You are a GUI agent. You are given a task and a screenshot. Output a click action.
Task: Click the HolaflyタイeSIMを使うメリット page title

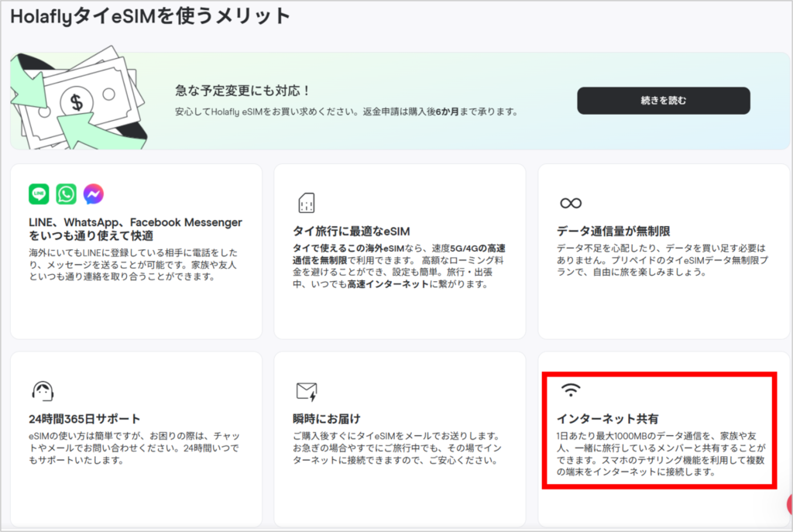tap(147, 15)
